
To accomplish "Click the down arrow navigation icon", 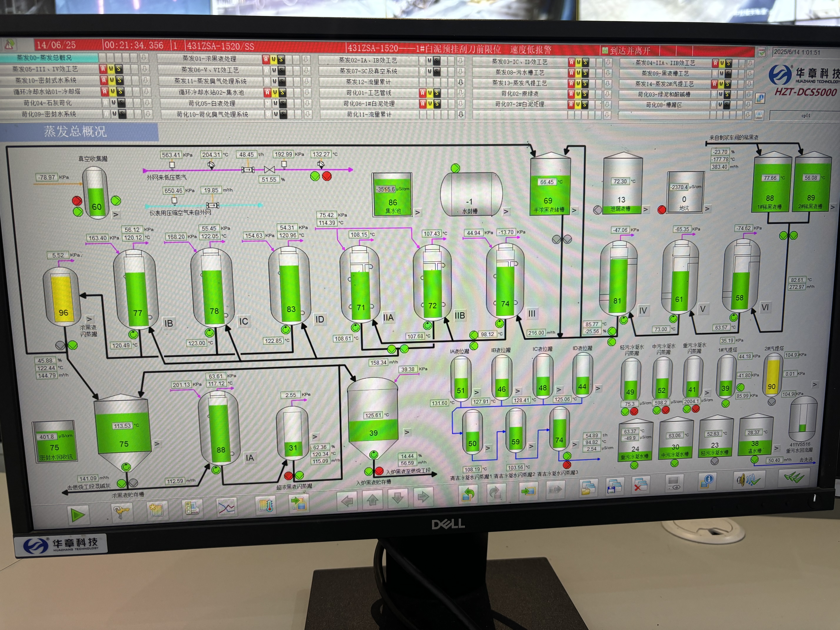I will [398, 498].
